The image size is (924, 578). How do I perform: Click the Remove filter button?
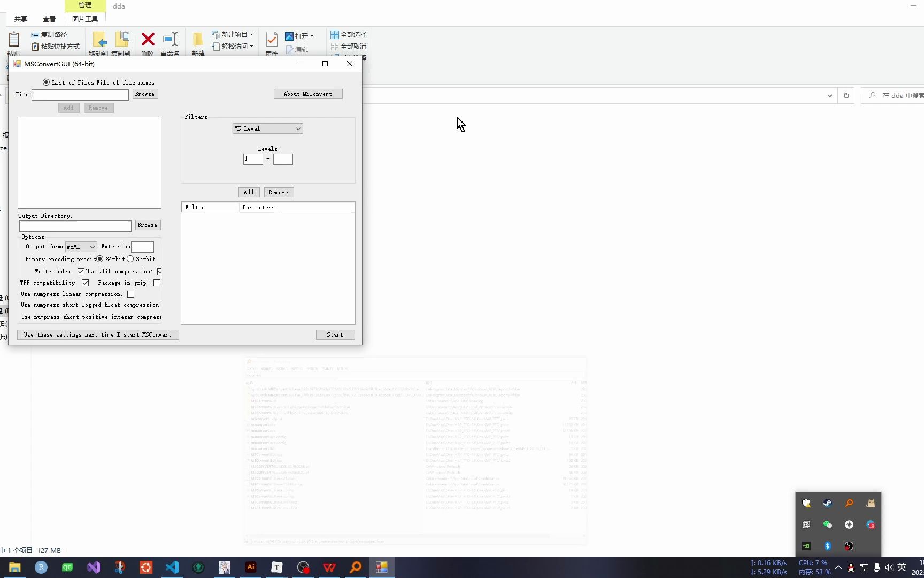point(279,192)
